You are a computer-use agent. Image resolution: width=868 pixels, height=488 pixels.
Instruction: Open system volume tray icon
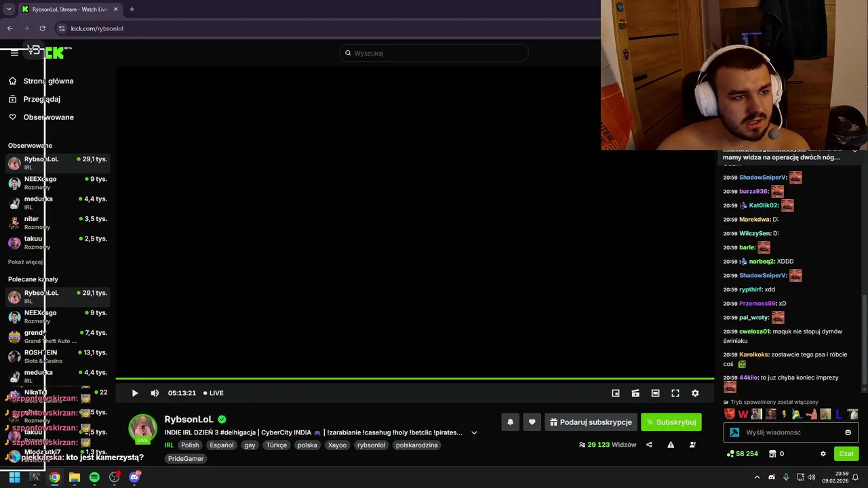(812, 477)
